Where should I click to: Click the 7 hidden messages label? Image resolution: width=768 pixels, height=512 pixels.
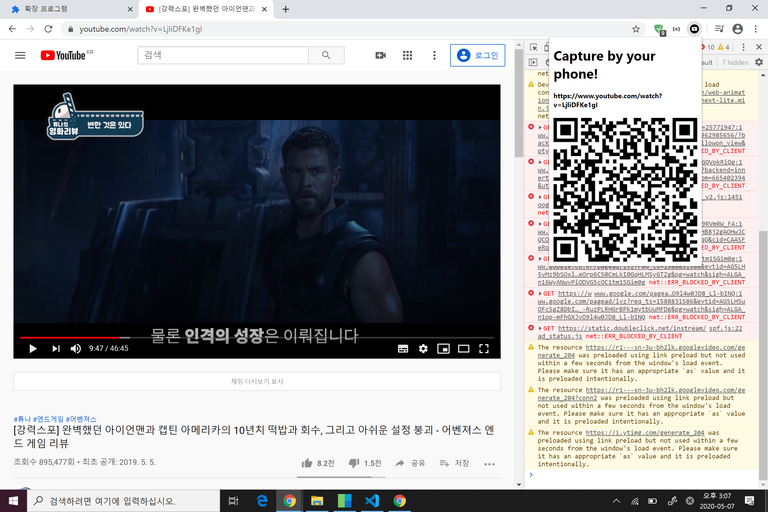[x=735, y=62]
